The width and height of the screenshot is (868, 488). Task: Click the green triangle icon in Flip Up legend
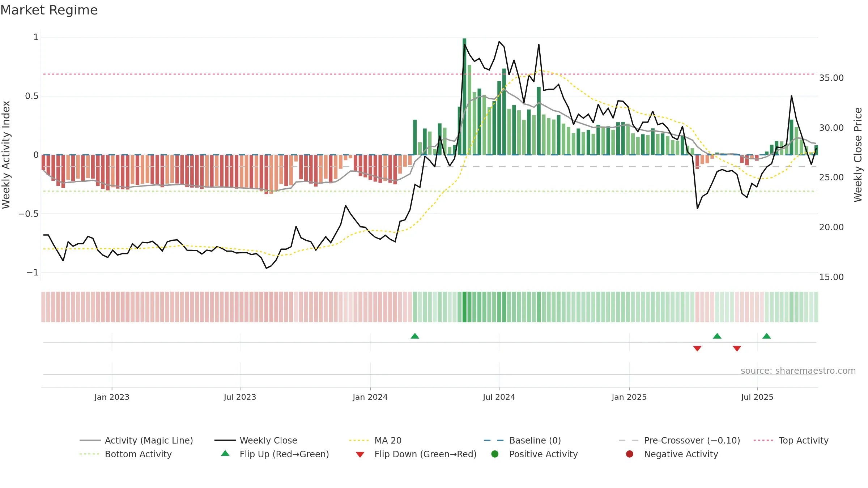(x=225, y=453)
